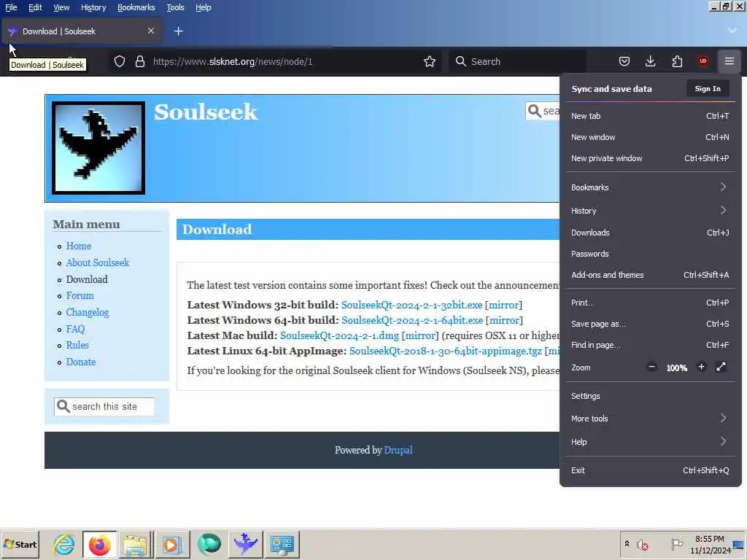Close the hamburger application menu button
This screenshot has width=747, height=560.
pos(729,61)
